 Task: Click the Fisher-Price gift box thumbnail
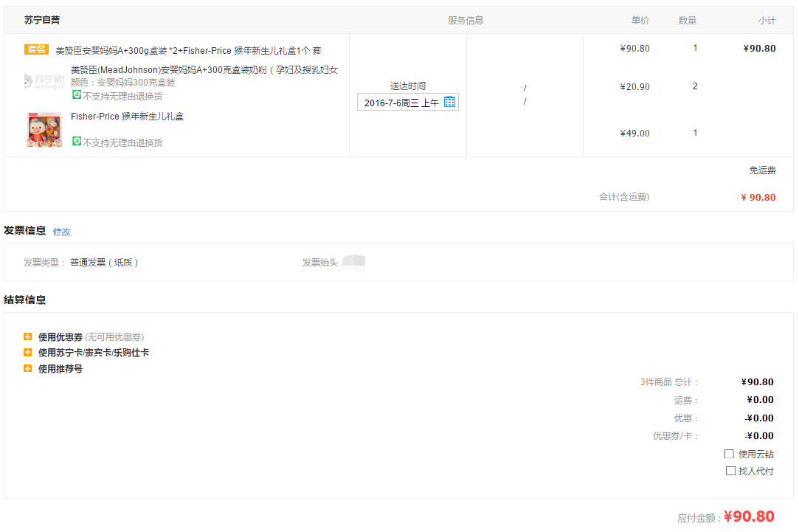(x=44, y=130)
